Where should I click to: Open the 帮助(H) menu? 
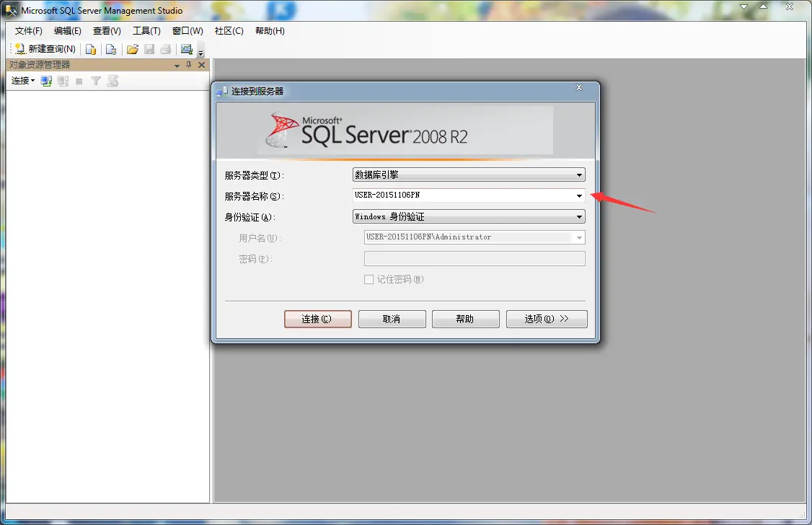tap(270, 31)
